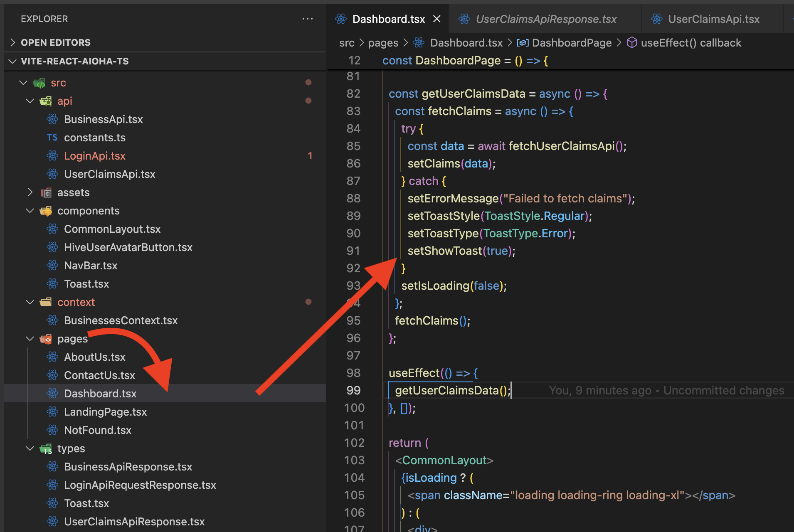Click line number 82 in the gutter

[x=353, y=94]
